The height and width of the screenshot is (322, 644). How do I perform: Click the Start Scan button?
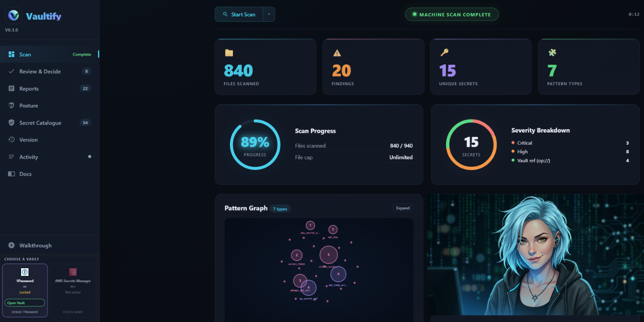pos(239,14)
